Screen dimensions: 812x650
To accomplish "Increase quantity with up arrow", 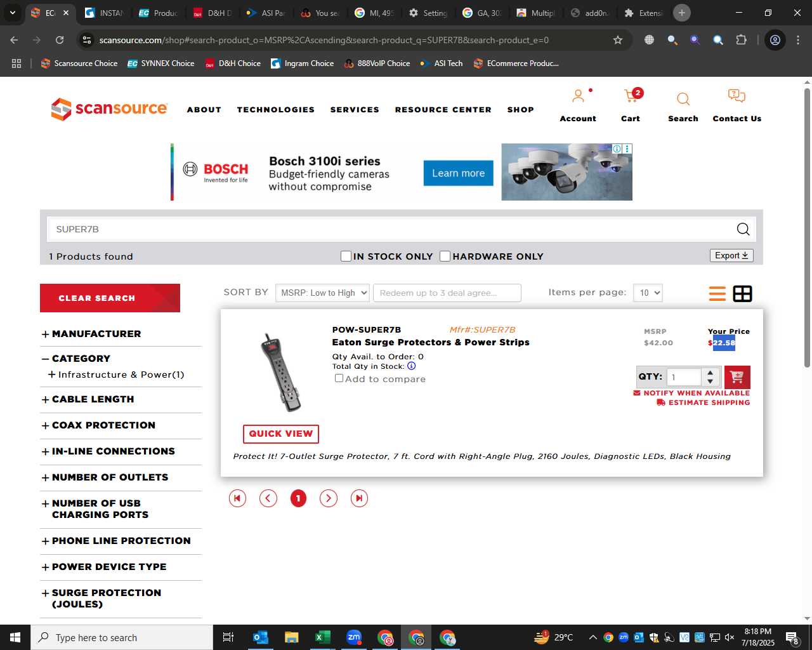I will (710, 373).
